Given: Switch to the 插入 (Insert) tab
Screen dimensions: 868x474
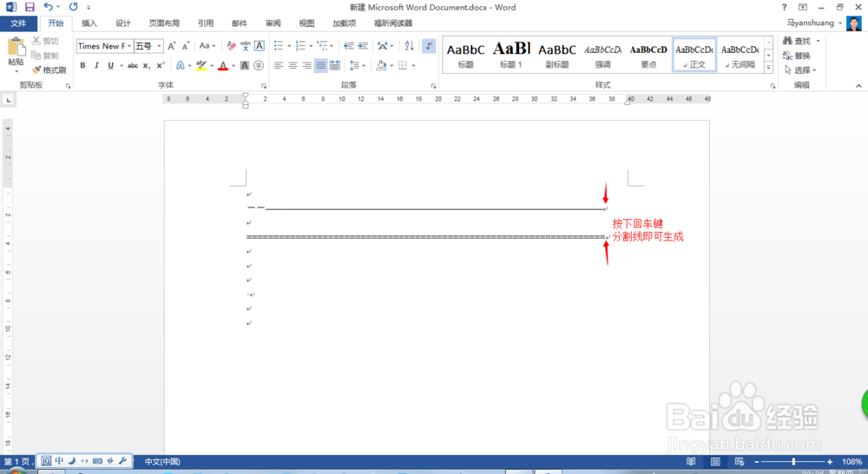Looking at the screenshot, I should pos(89,23).
